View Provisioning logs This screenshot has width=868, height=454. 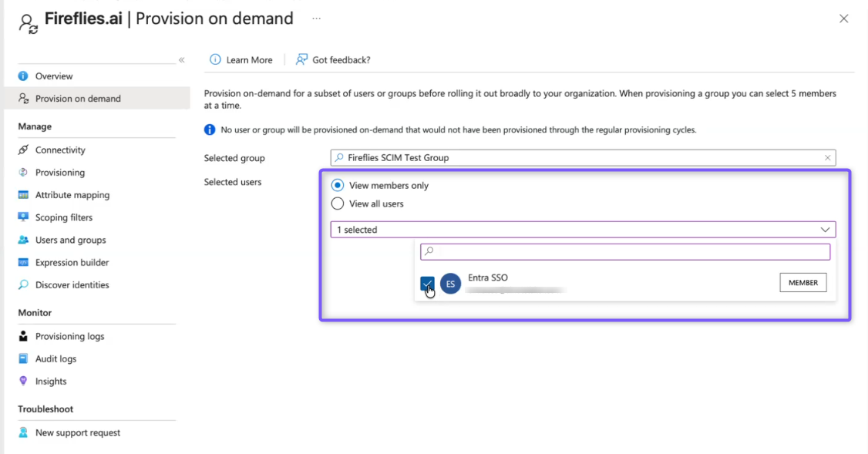69,337
